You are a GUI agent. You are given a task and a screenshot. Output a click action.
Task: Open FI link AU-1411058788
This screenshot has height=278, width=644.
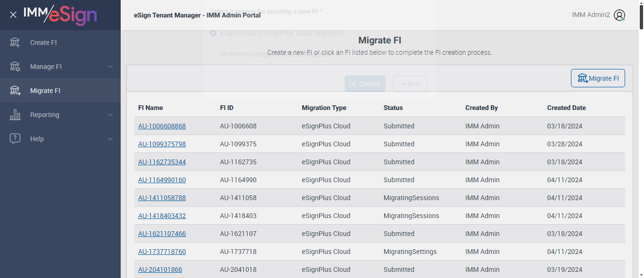click(162, 198)
